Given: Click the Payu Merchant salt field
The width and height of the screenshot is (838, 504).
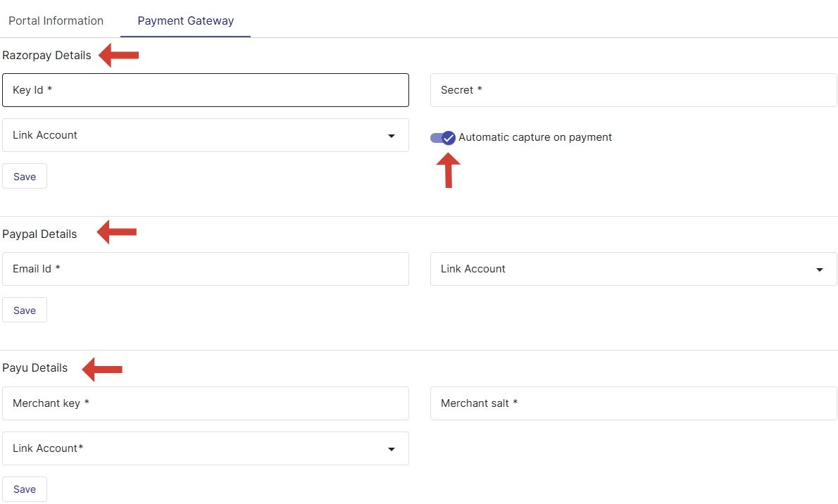Looking at the screenshot, I should pos(633,403).
